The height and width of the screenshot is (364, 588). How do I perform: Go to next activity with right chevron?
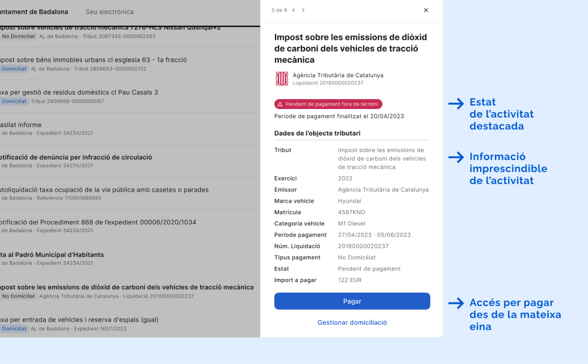click(303, 10)
